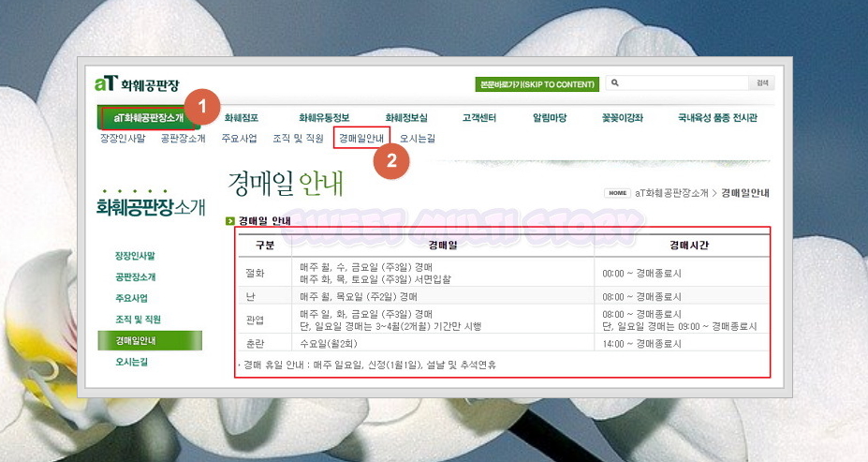
Task: Click the search magnifier icon
Action: coord(614,83)
